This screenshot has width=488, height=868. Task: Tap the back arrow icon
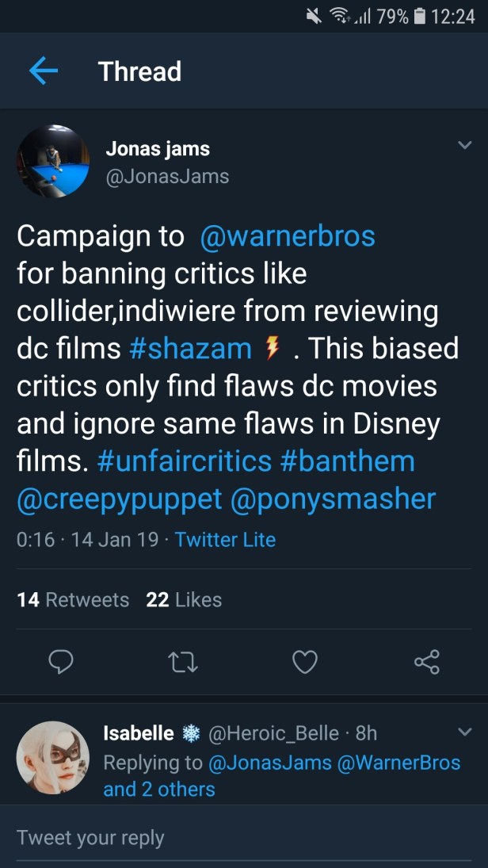pos(44,71)
